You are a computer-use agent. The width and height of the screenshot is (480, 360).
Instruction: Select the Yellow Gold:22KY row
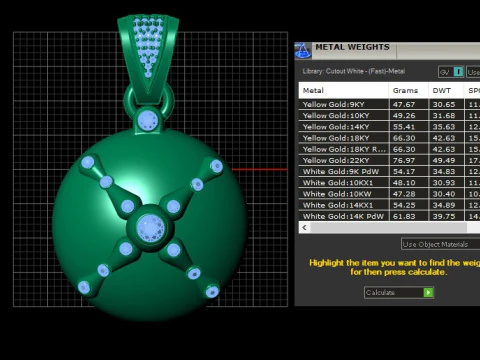(389, 160)
